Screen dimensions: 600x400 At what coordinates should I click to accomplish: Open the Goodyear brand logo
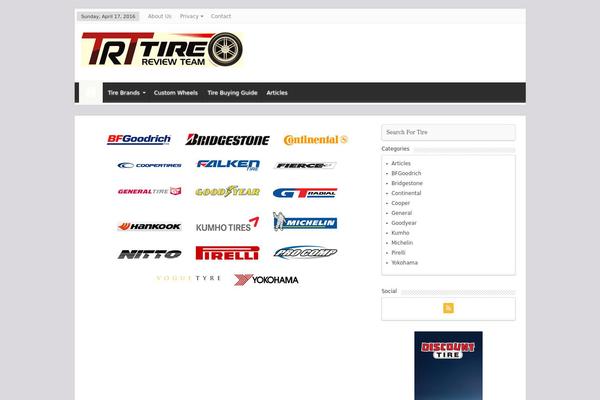coord(228,191)
